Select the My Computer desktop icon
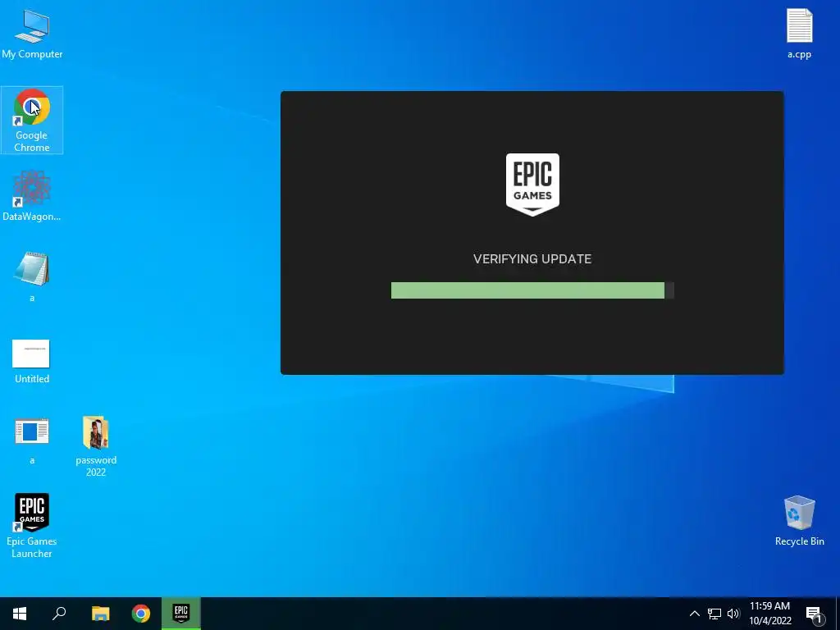Screen dimensions: 840x630 pos(32,34)
